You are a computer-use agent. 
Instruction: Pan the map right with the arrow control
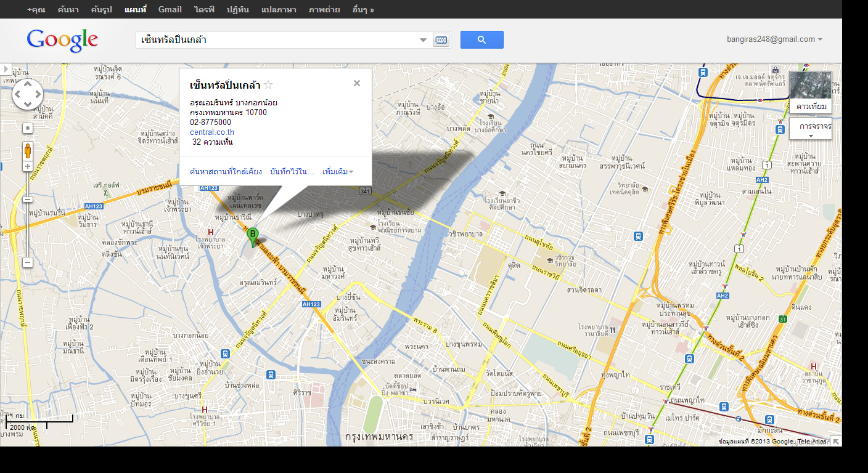(x=38, y=95)
